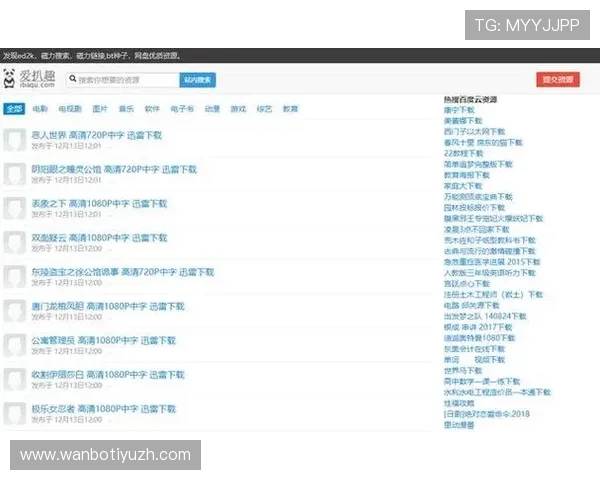600x480 pixels.
Task: Open the 双面疑云 高清1080P link
Action: [x=99, y=238]
